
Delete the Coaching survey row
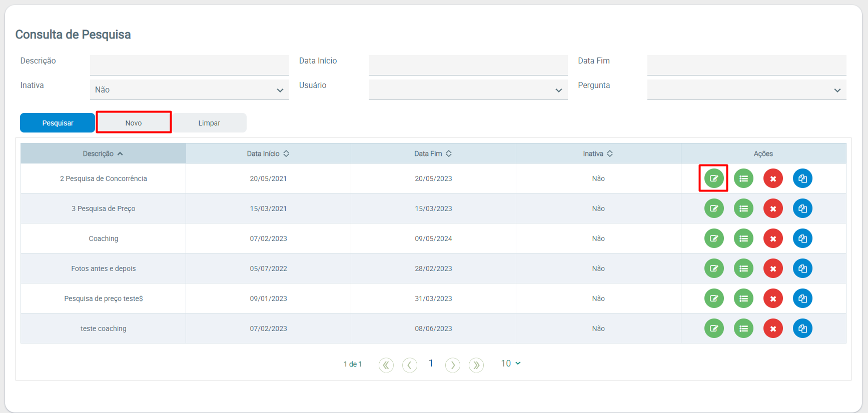[773, 238]
